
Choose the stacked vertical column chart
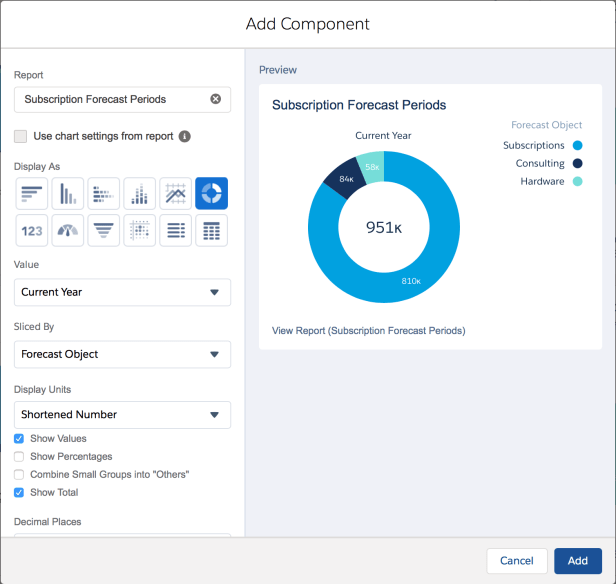coord(139,193)
